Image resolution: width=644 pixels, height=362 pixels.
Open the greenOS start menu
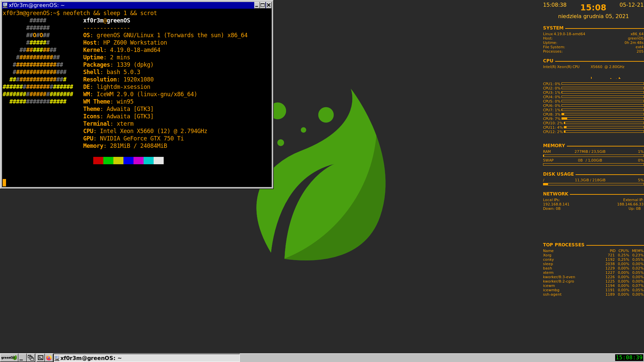(x=9, y=358)
